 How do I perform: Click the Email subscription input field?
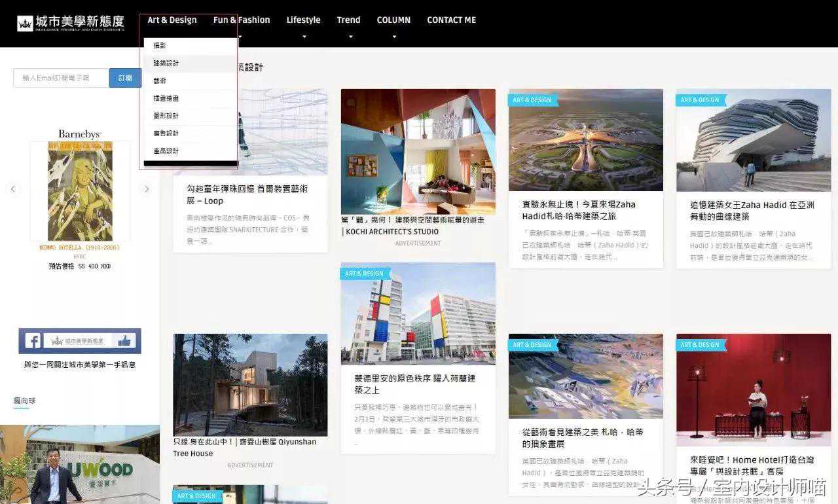click(61, 78)
